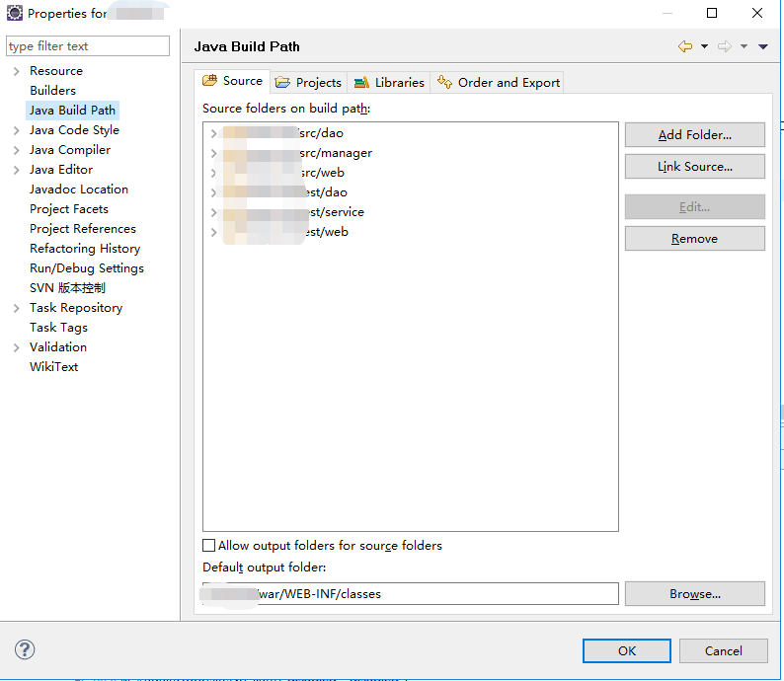Expand the src/manager source folder
784x681 pixels.
[213, 153]
